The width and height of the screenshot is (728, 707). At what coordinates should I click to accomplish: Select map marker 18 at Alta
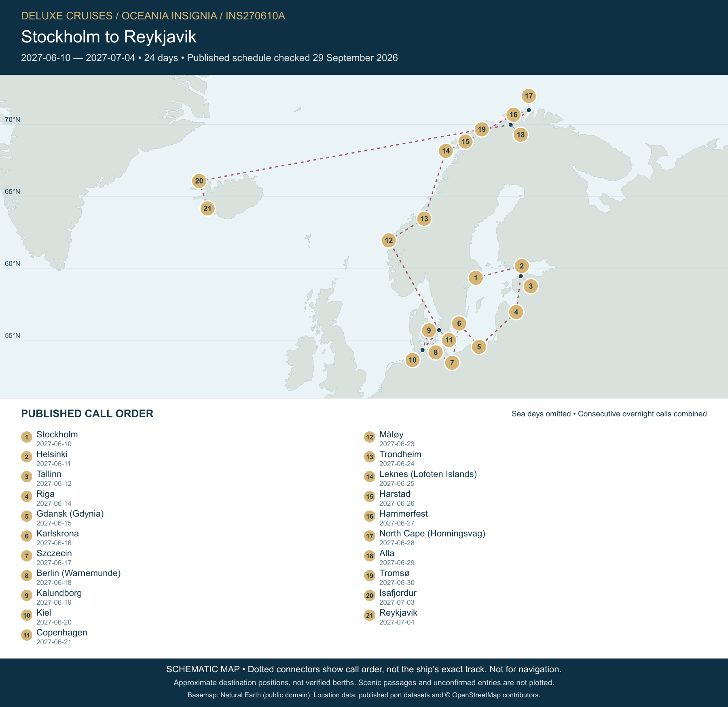[x=521, y=135]
